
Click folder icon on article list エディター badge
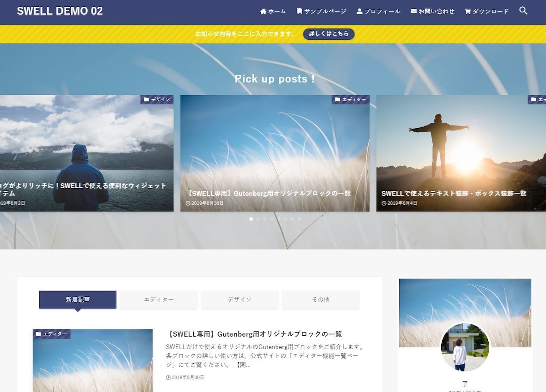click(x=38, y=334)
